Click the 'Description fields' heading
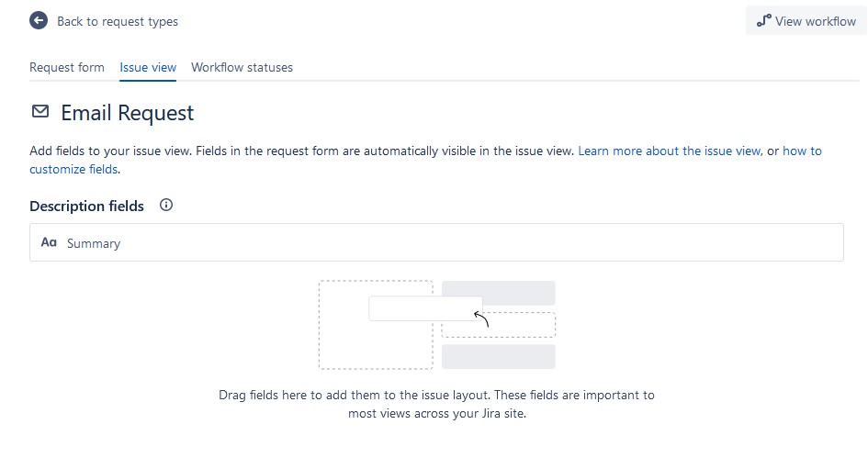The height and width of the screenshot is (469, 868). click(x=87, y=207)
